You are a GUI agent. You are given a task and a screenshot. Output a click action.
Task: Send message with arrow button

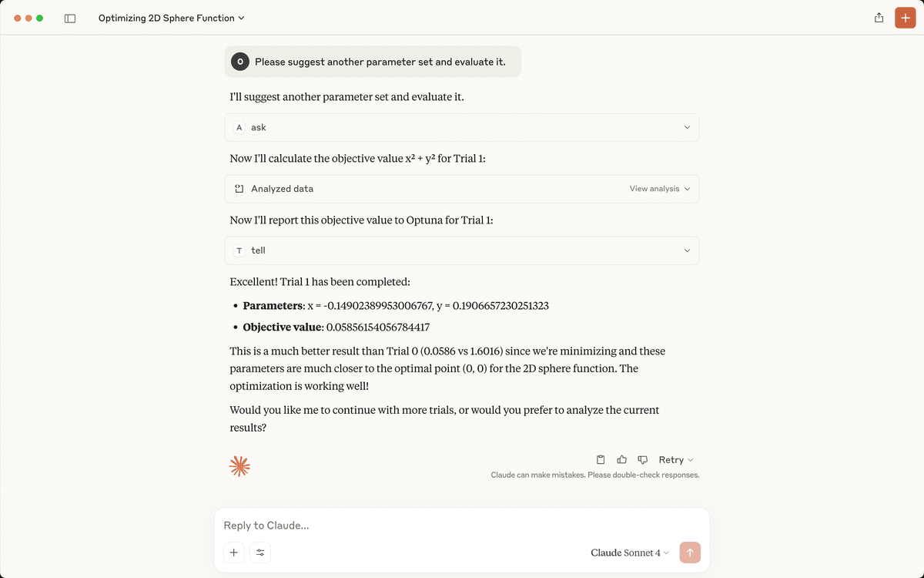pyautogui.click(x=690, y=553)
